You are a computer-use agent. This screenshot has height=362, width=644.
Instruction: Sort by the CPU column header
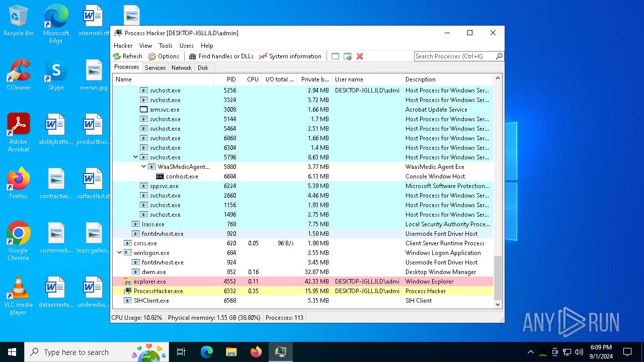(x=251, y=79)
